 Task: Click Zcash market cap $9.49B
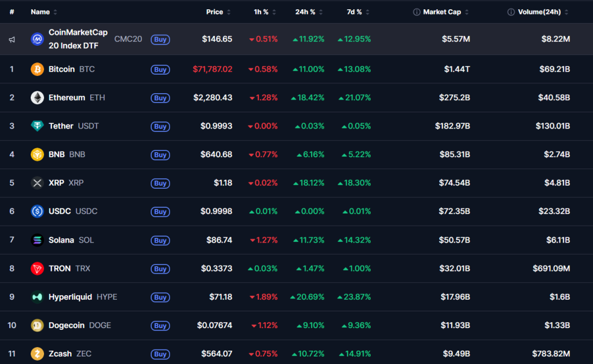click(456, 354)
